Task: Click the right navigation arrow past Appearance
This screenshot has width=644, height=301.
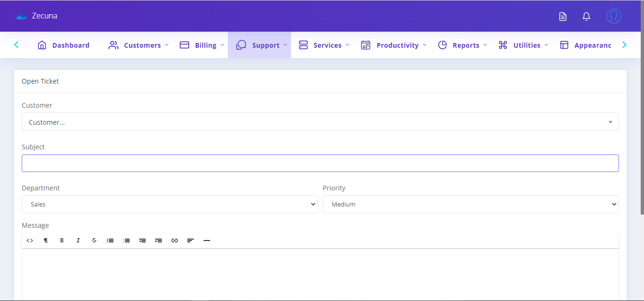Action: (624, 44)
